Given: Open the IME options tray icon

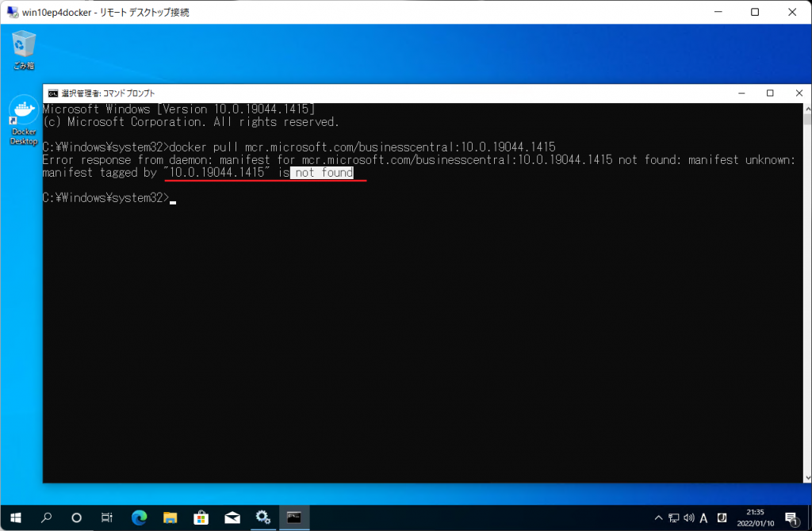Looking at the screenshot, I should (722, 518).
